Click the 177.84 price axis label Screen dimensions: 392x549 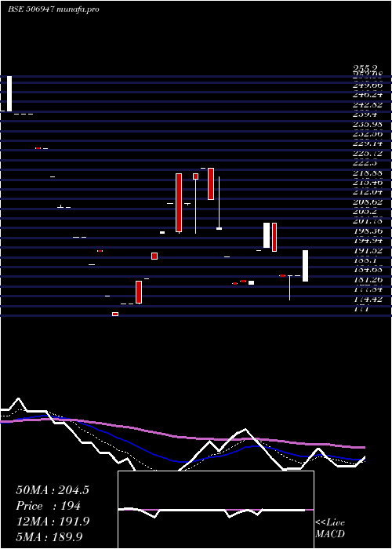(368, 289)
